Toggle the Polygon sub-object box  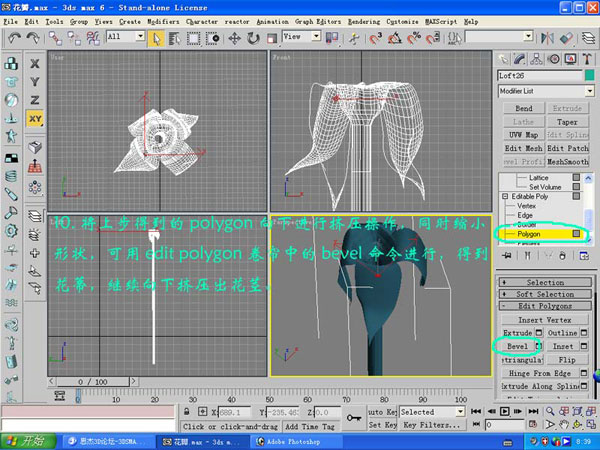pyautogui.click(x=576, y=233)
